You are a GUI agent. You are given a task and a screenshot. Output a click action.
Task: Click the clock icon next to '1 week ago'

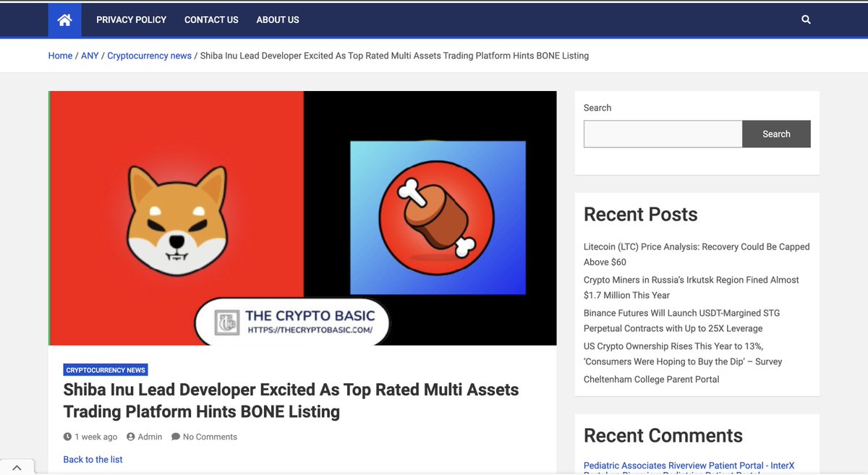point(67,436)
